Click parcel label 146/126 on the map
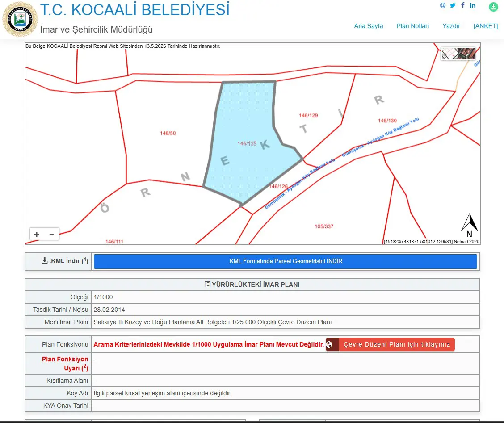 coord(278,186)
